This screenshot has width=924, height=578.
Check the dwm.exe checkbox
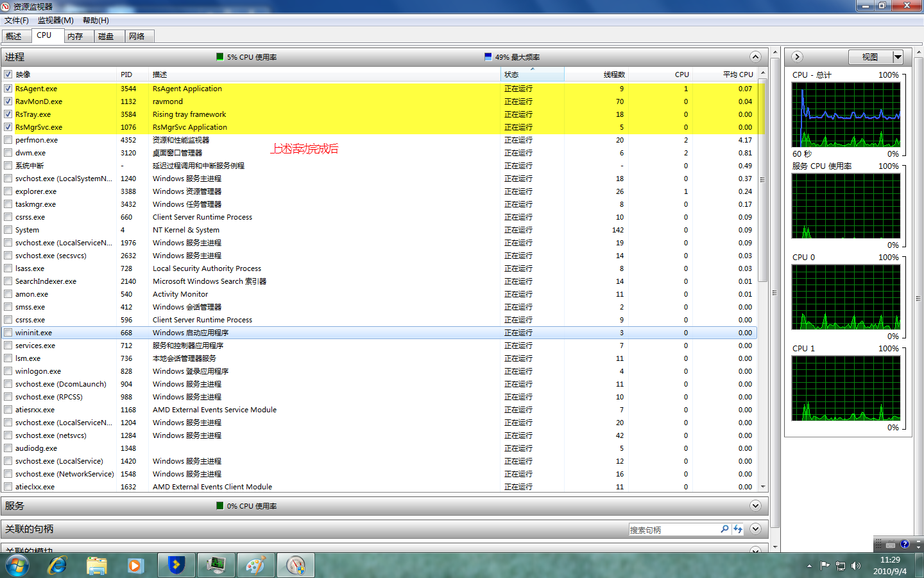pyautogui.click(x=8, y=153)
